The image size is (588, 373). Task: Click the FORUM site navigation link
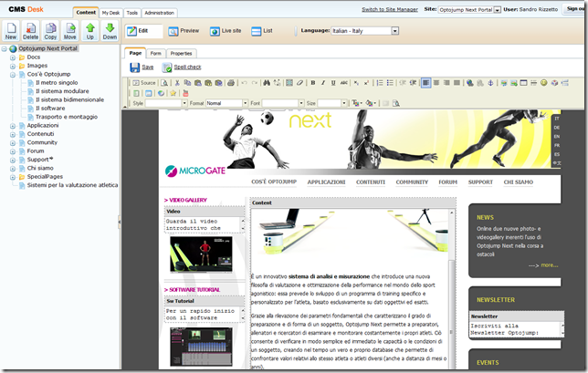click(447, 182)
